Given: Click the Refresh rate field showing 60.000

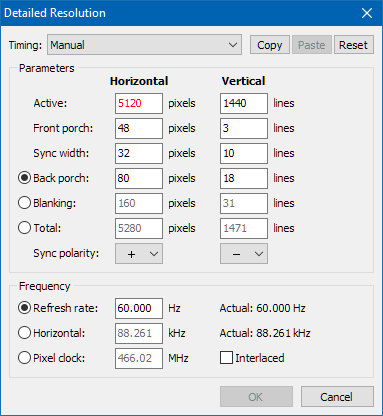Looking at the screenshot, I should pos(139,308).
